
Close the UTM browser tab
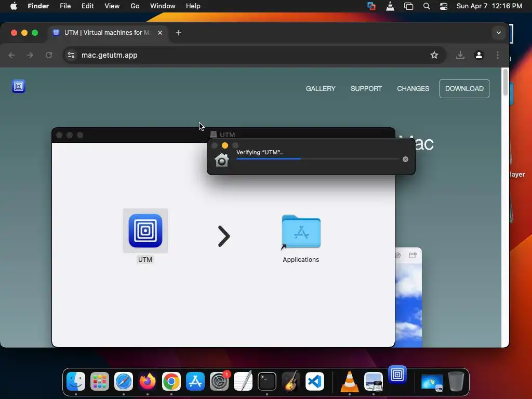[160, 33]
